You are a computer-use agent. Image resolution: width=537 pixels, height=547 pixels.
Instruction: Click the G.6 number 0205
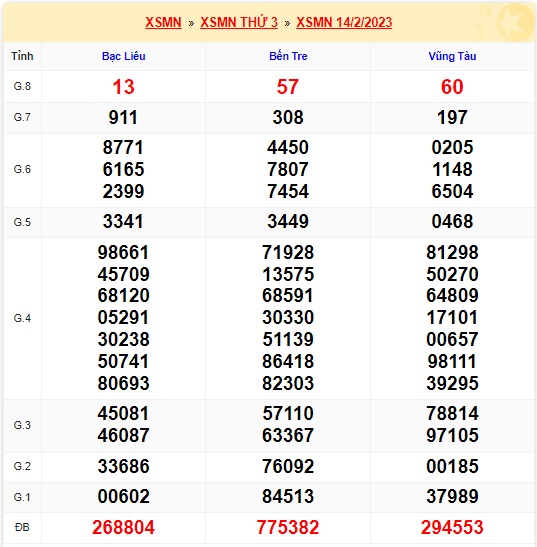pyautogui.click(x=452, y=147)
